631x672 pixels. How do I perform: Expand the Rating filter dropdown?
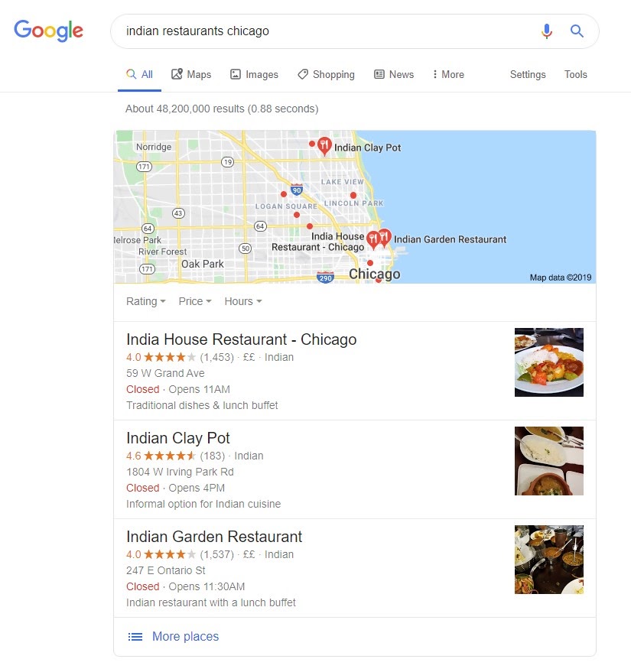[x=146, y=301]
